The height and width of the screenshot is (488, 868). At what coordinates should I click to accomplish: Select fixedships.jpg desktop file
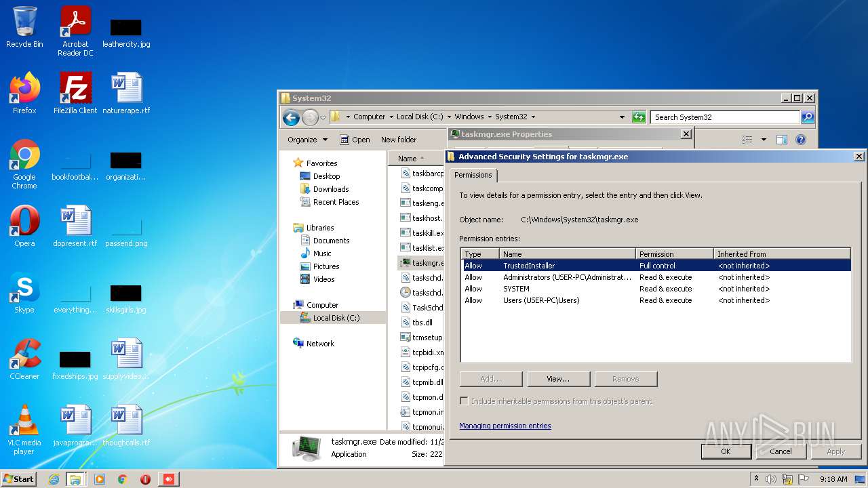point(75,364)
